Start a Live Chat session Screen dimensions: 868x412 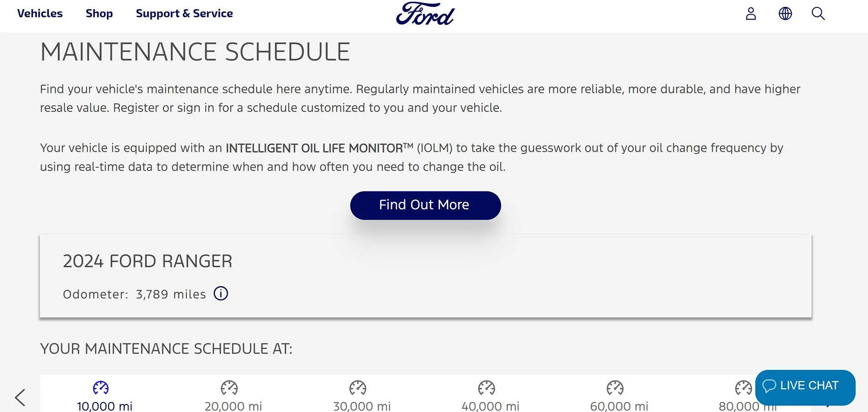pos(805,386)
